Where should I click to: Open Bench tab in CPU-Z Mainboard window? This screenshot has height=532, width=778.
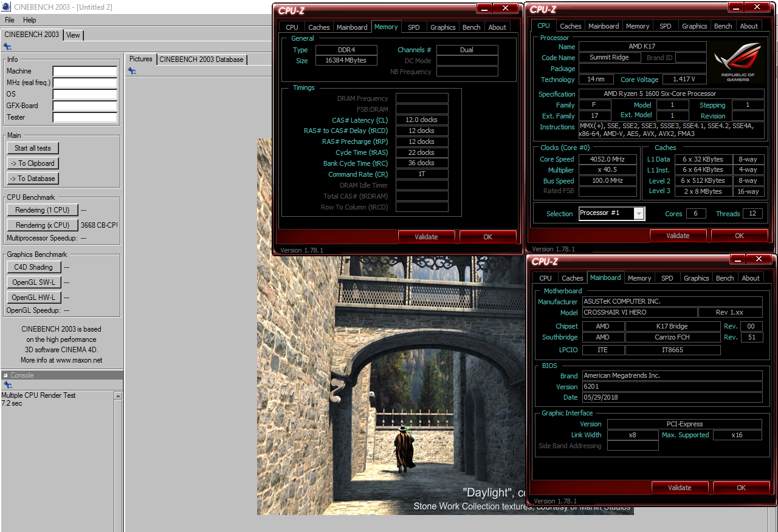[725, 278]
